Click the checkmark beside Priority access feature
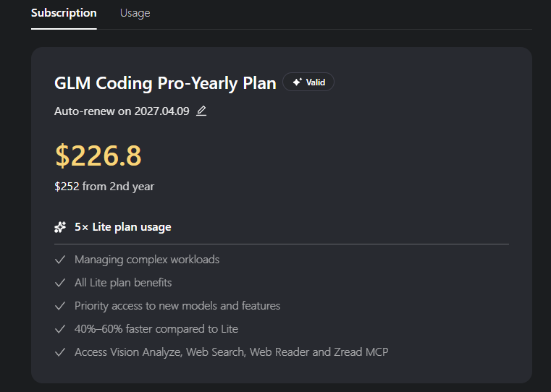The image size is (551, 392). pos(61,306)
